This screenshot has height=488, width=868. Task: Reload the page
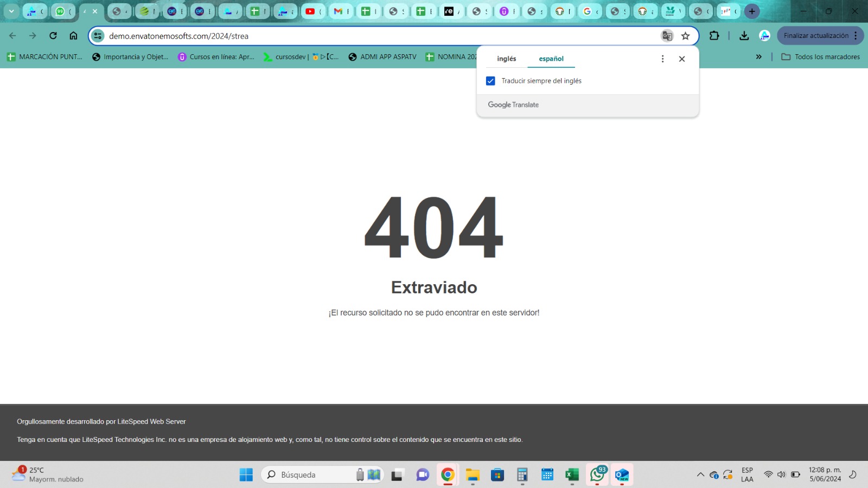[53, 36]
